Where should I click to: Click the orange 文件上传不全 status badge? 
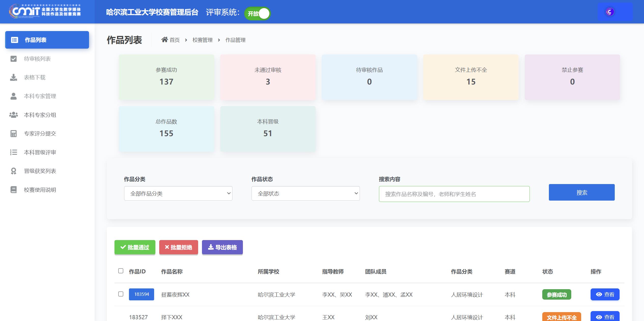(562, 317)
